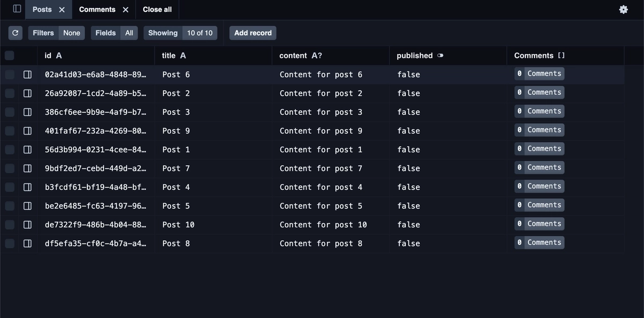
Task: Open the record expander icon beside Post 6
Action: click(x=27, y=74)
